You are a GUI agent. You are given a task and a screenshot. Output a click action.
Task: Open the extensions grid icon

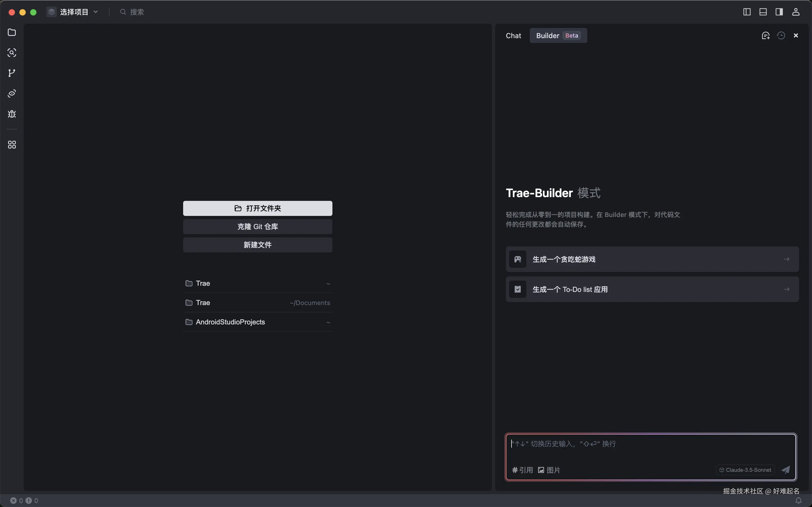12,144
